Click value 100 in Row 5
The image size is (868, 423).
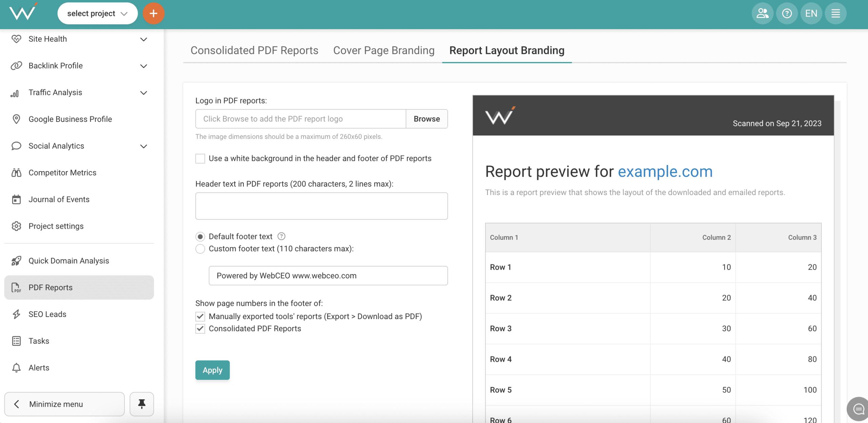(x=810, y=390)
